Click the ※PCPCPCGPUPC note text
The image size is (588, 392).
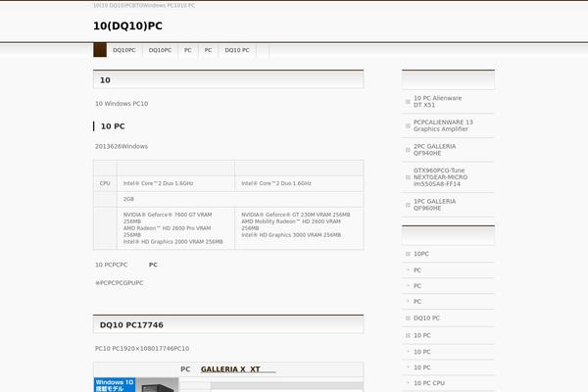point(120,283)
